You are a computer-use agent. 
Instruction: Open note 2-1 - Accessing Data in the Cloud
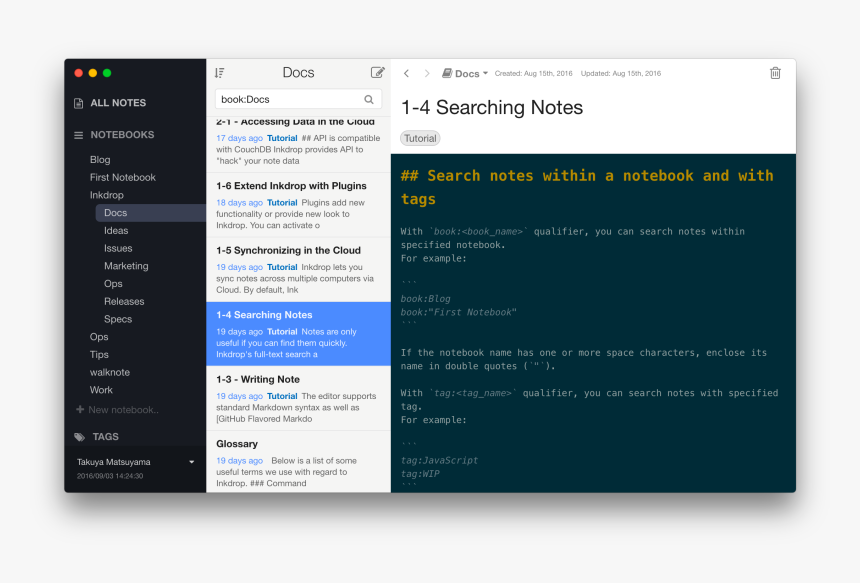coord(298,143)
